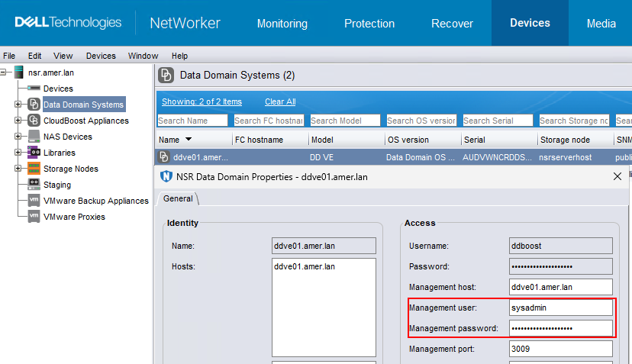The height and width of the screenshot is (364, 632).
Task: Expand the CloudBoost Appliances node
Action: (x=18, y=120)
